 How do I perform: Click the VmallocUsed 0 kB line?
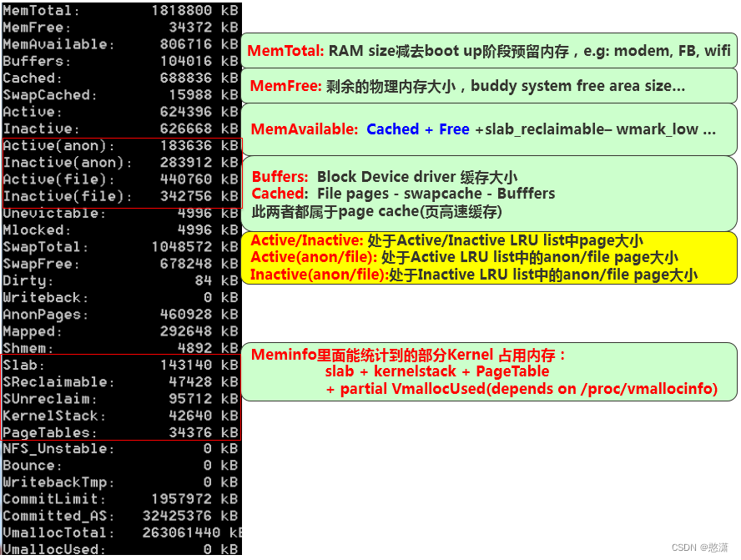120,549
